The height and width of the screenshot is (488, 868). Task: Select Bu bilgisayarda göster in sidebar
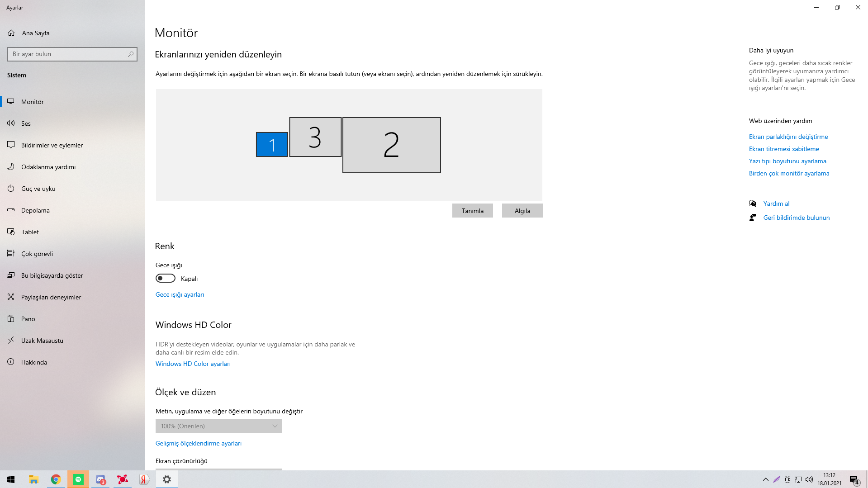(x=72, y=275)
